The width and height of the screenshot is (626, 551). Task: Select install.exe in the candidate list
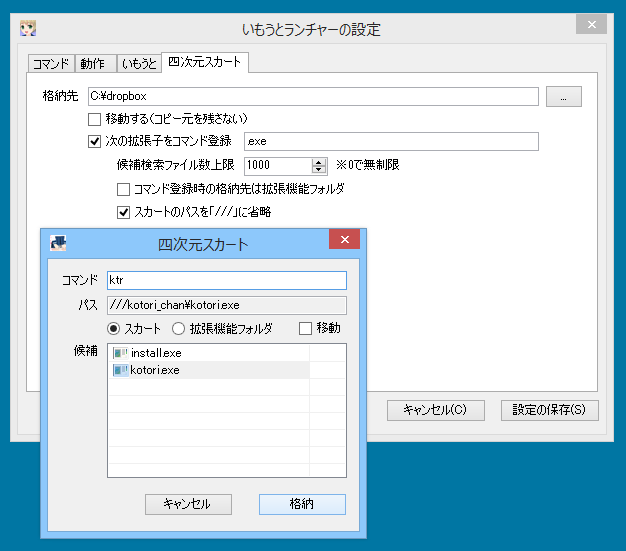[x=209, y=353]
